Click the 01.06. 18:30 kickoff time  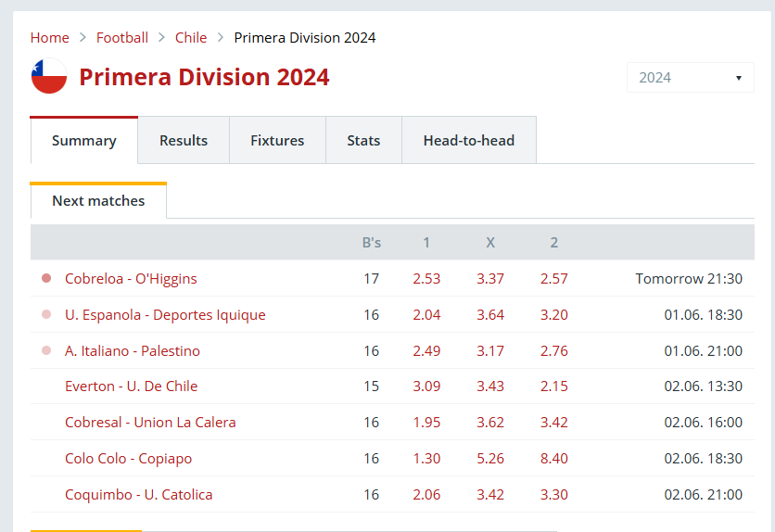704,314
